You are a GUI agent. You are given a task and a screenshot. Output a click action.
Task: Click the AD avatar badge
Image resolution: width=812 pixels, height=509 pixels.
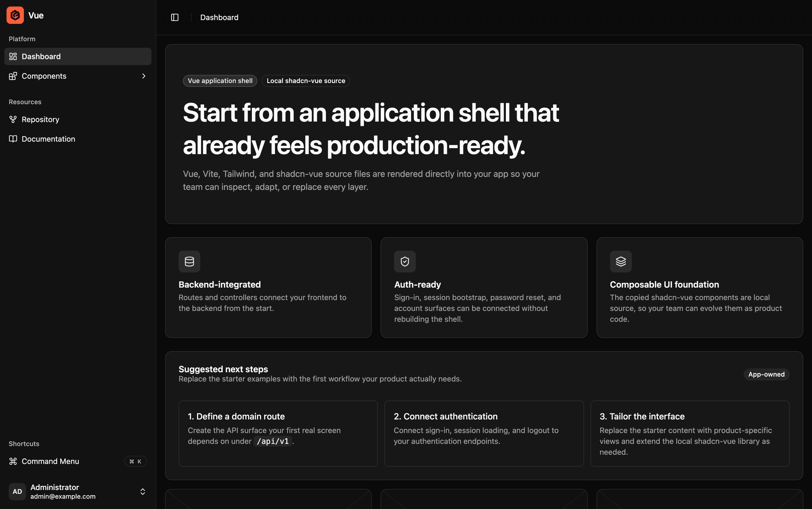pyautogui.click(x=17, y=491)
